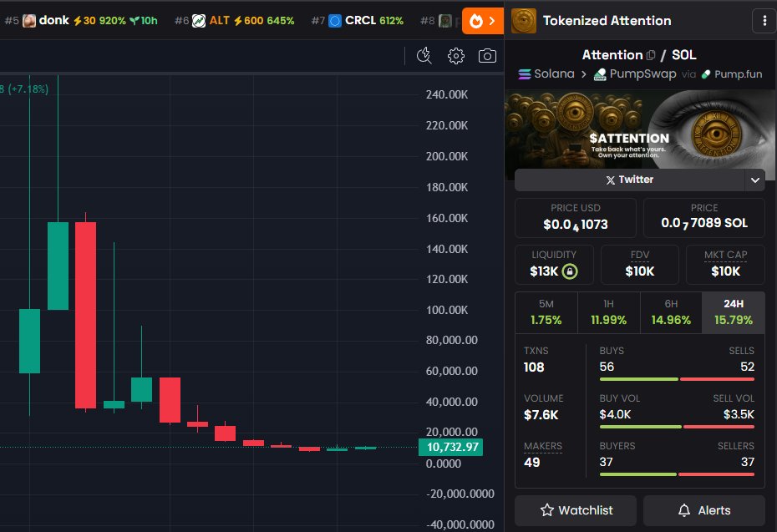Click the $ATTENTION banner image
The height and width of the screenshot is (532, 777).
(x=640, y=134)
